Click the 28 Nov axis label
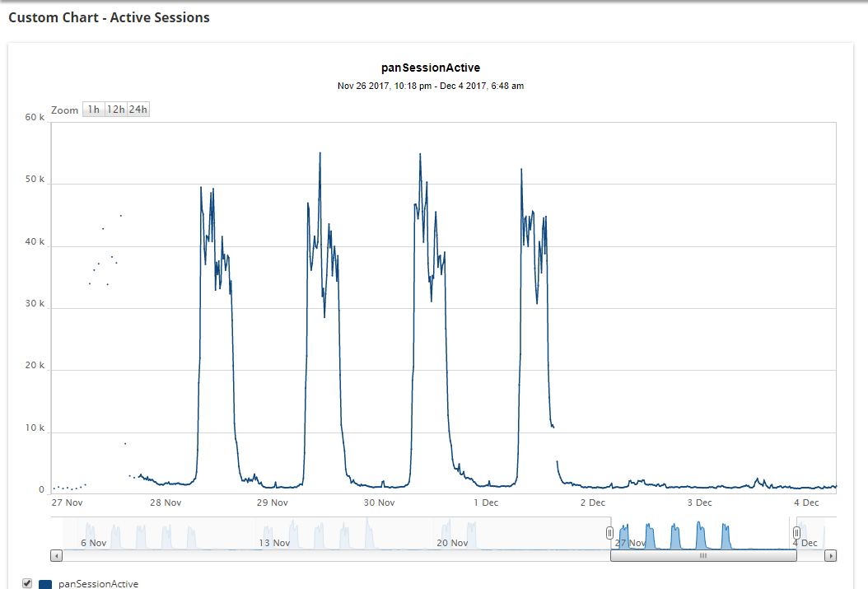The image size is (868, 589). click(166, 503)
